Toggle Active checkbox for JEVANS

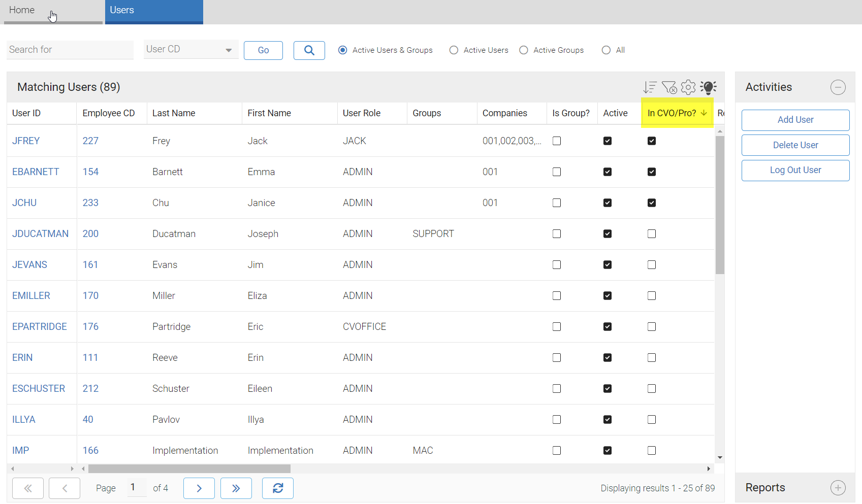[608, 265]
